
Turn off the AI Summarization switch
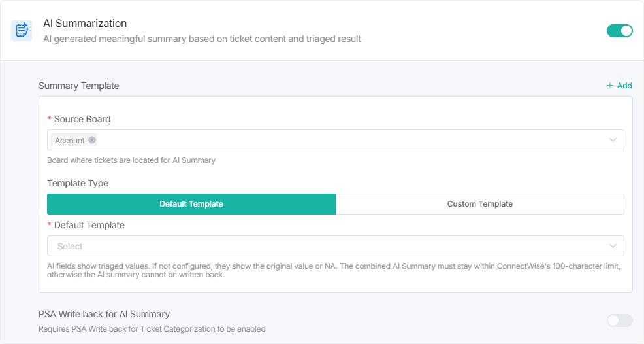coord(619,31)
